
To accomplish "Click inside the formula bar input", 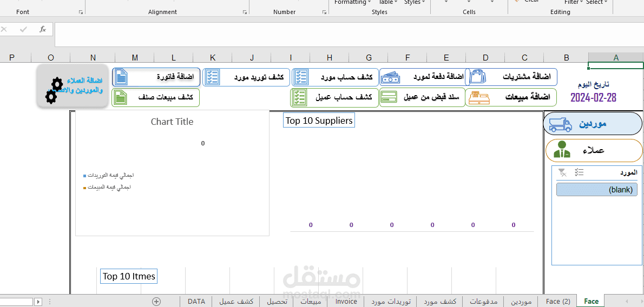I will (349, 35).
